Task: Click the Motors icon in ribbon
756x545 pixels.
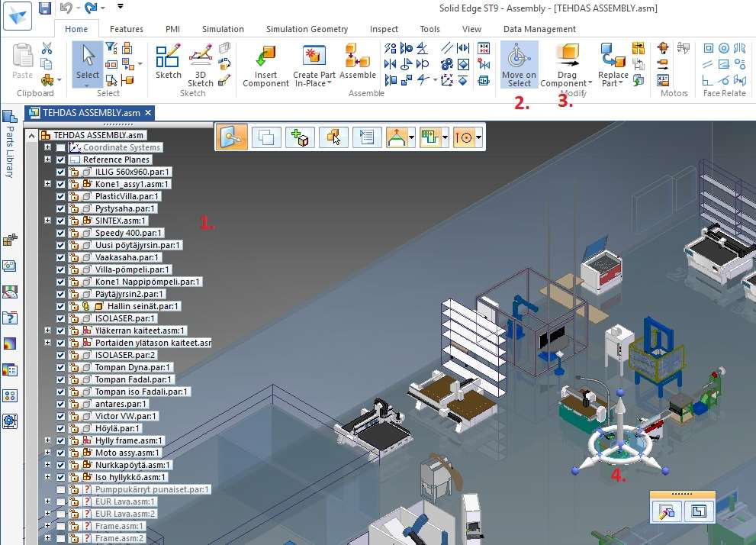Action: click(663, 48)
